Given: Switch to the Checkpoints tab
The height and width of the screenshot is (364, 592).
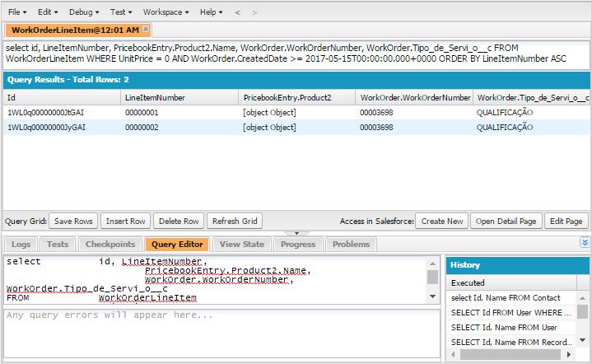Looking at the screenshot, I should (110, 245).
